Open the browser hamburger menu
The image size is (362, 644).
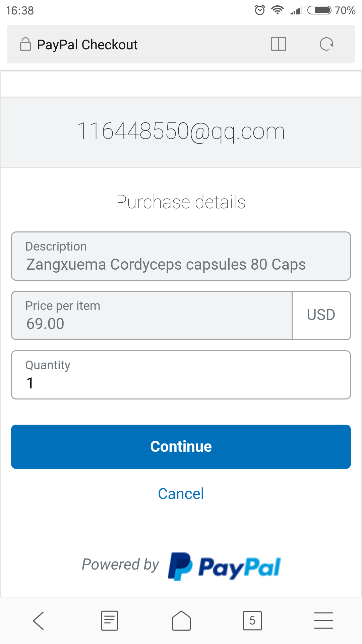pos(323,621)
